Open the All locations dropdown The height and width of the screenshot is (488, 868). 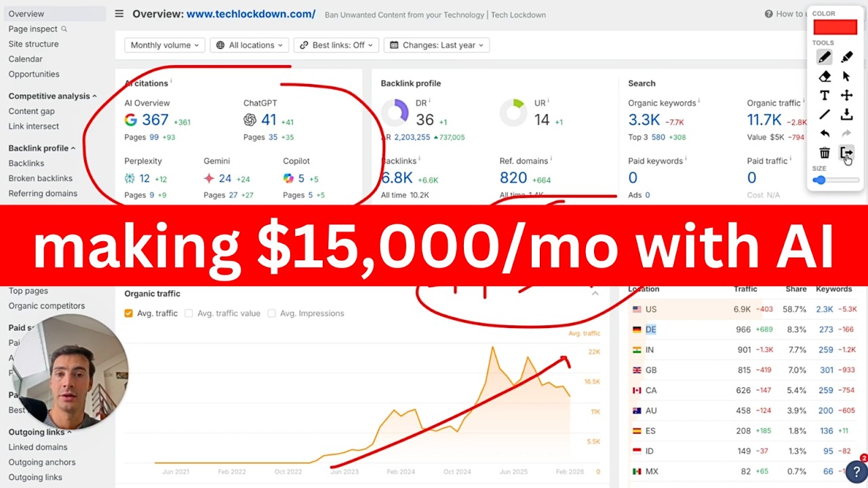(250, 45)
